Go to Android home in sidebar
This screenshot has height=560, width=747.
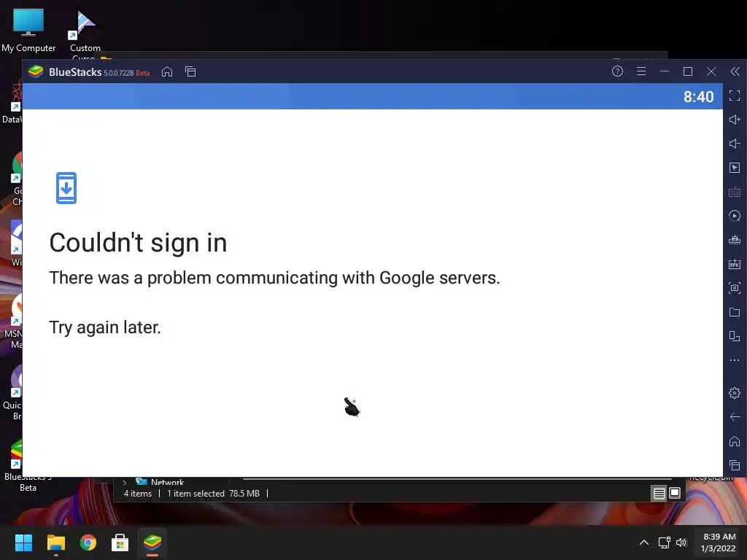(735, 441)
